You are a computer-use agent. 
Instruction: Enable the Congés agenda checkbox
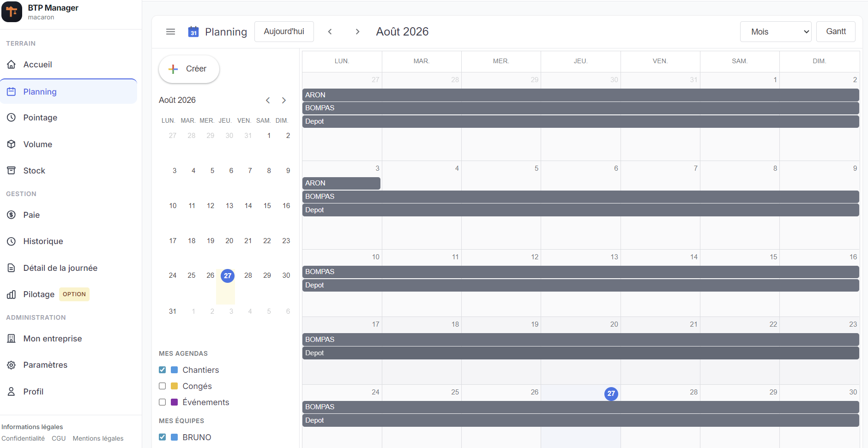pos(163,386)
